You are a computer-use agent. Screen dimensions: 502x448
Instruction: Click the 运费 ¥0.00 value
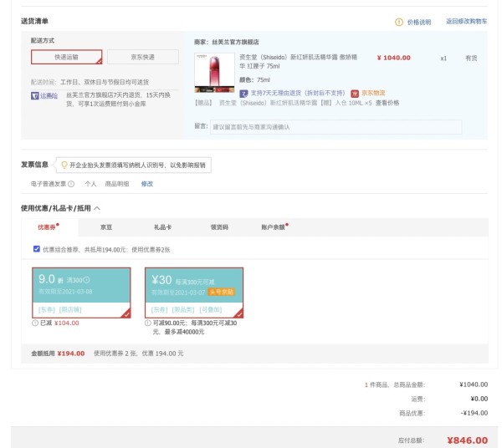[x=479, y=399]
